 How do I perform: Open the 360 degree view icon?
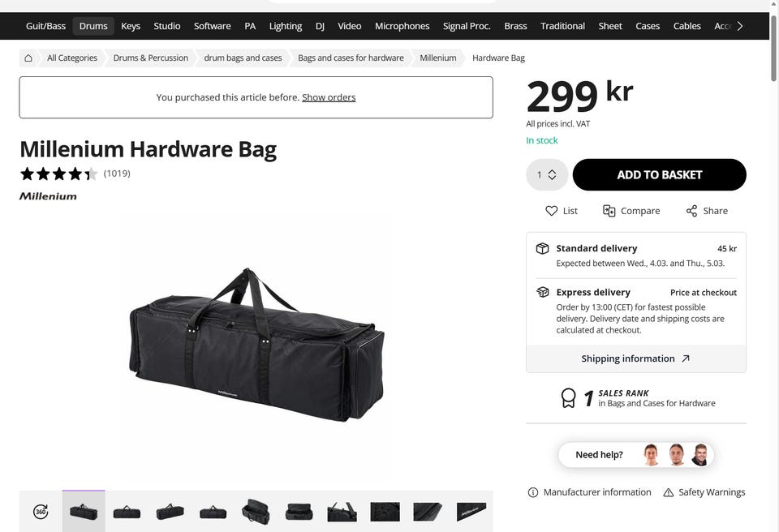pos(41,511)
